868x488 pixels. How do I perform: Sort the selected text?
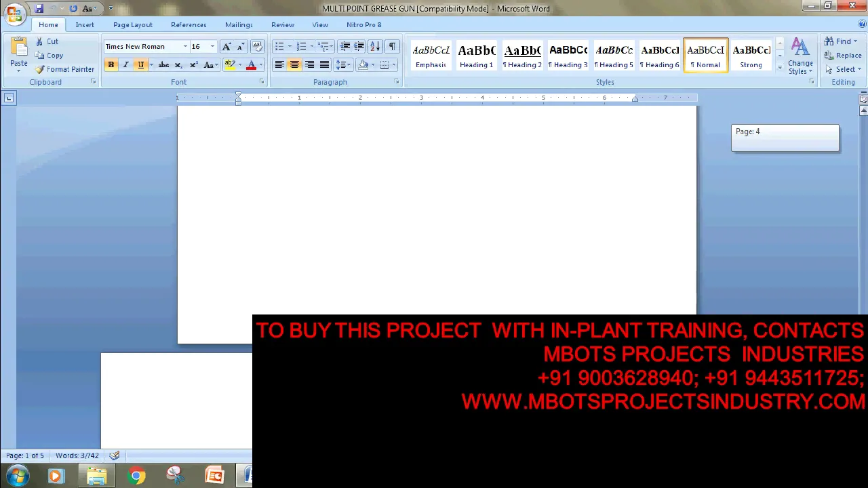click(375, 47)
